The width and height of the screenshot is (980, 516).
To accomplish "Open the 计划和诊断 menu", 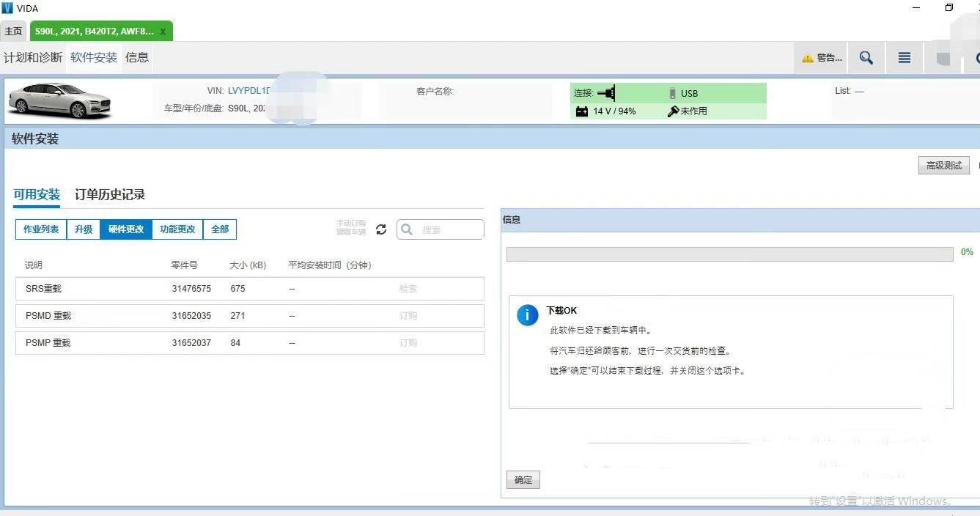I will coord(33,57).
